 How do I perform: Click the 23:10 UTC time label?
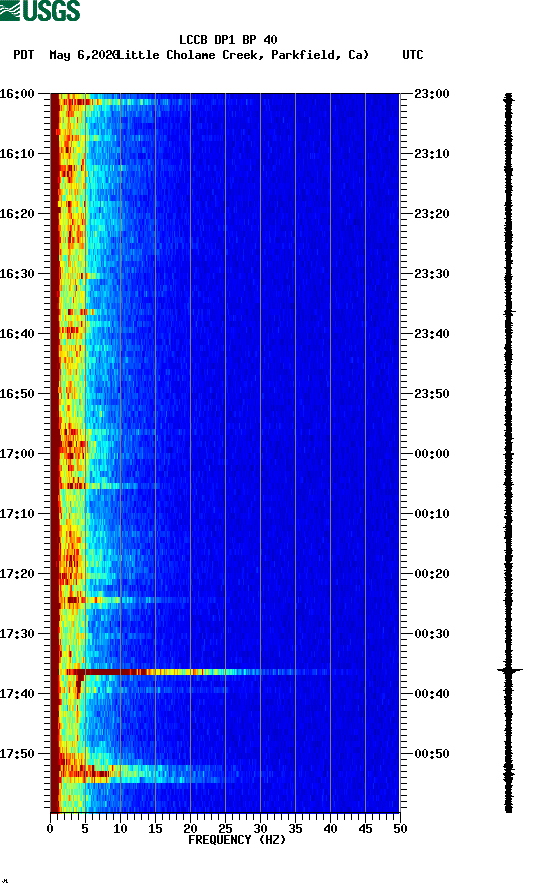point(432,154)
